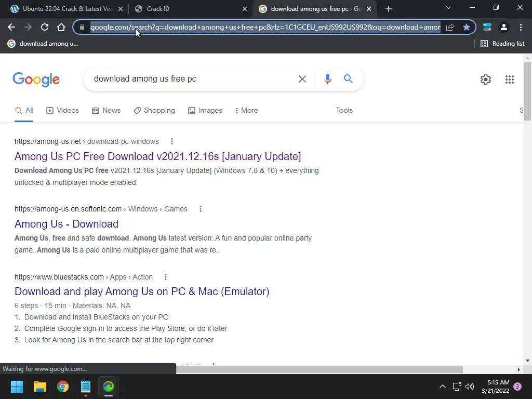This screenshot has width=532, height=399.
Task: Click the Google logo
Action: coord(36,79)
